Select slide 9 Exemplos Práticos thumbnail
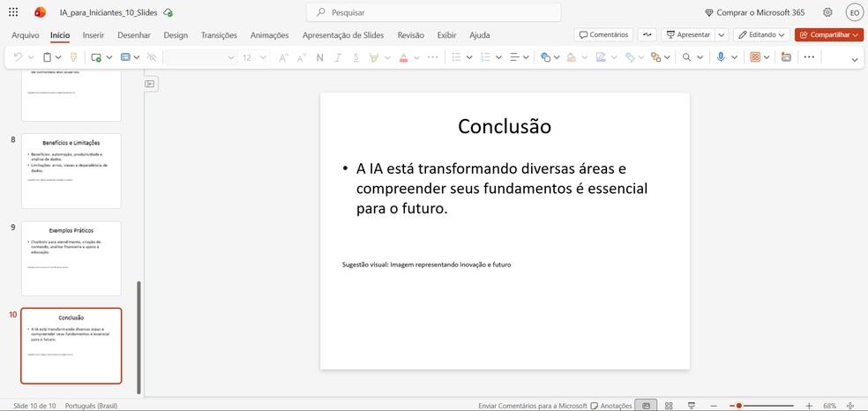This screenshot has width=868, height=411. tap(71, 258)
